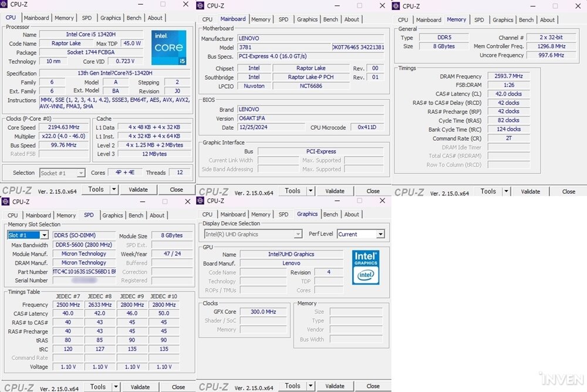587x392 pixels.
Task: Click the Level 3 cache value "12 MBytes"
Action: point(154,154)
